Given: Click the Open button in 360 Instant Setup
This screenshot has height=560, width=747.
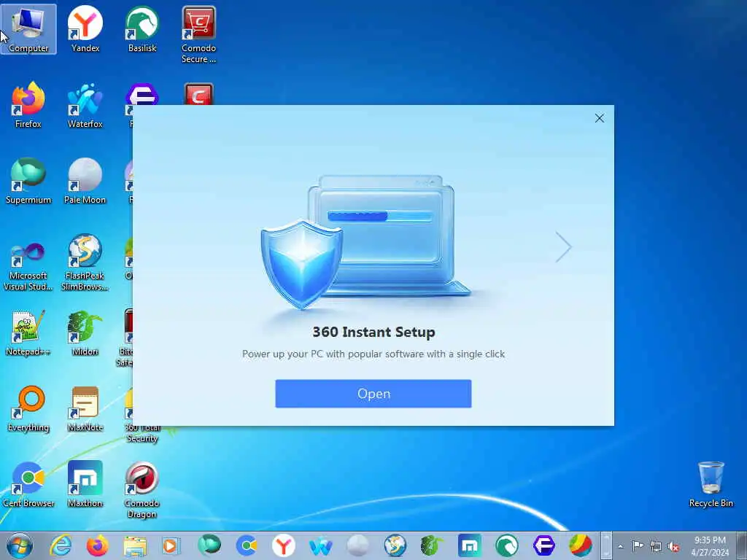Looking at the screenshot, I should [x=373, y=394].
